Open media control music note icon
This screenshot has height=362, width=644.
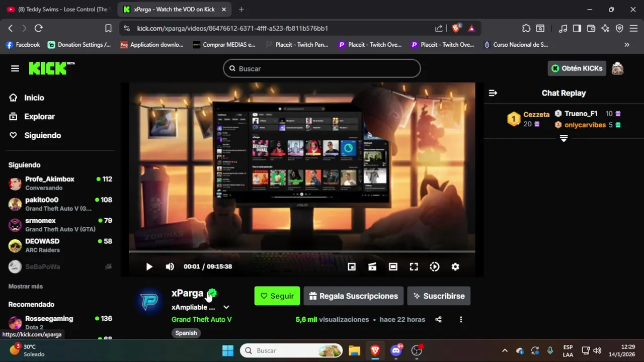pos(563,28)
